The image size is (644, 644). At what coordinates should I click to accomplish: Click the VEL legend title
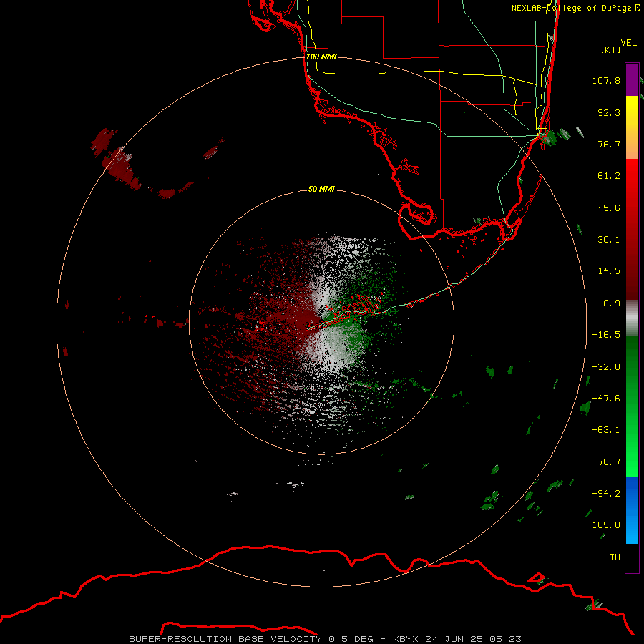[x=628, y=43]
